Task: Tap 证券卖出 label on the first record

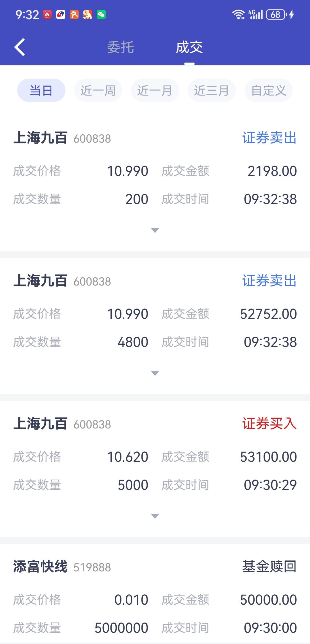Action: tap(269, 138)
